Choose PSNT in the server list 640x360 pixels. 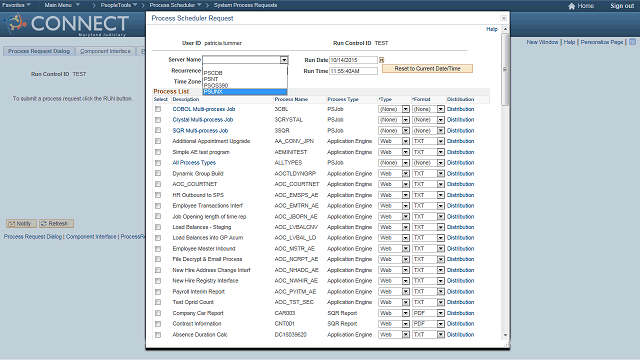245,79
